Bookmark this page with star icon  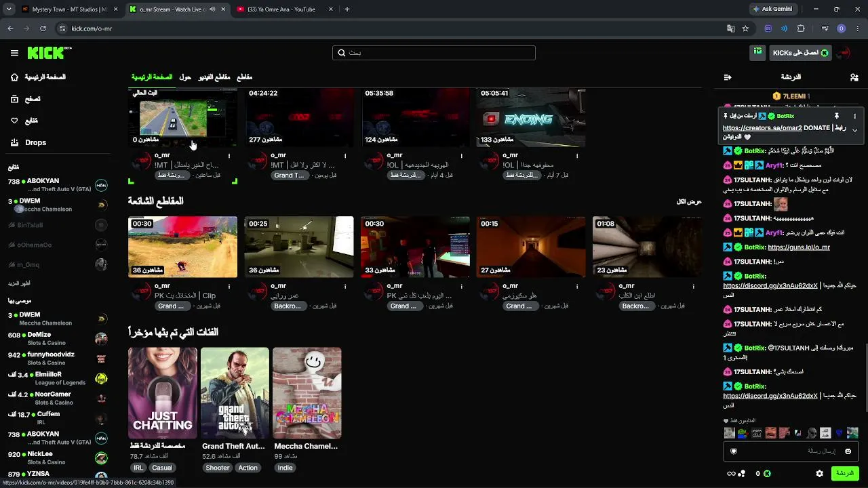pyautogui.click(x=745, y=28)
